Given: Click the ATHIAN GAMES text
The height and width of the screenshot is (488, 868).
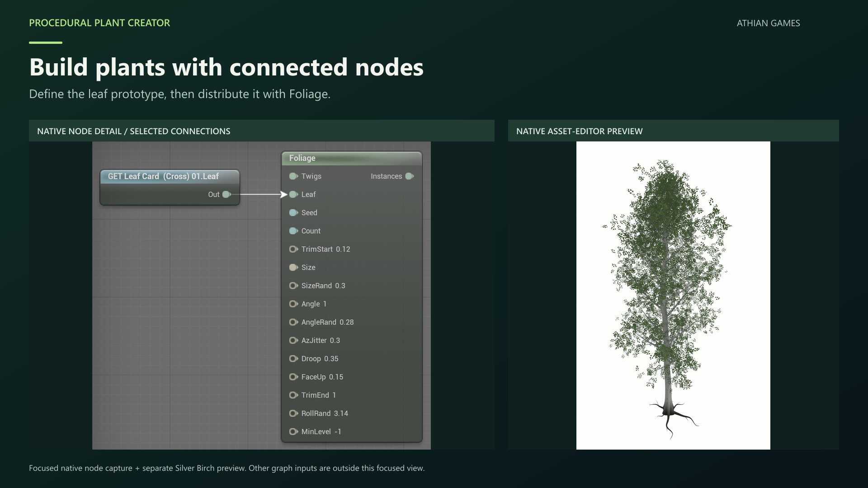Looking at the screenshot, I should (769, 23).
